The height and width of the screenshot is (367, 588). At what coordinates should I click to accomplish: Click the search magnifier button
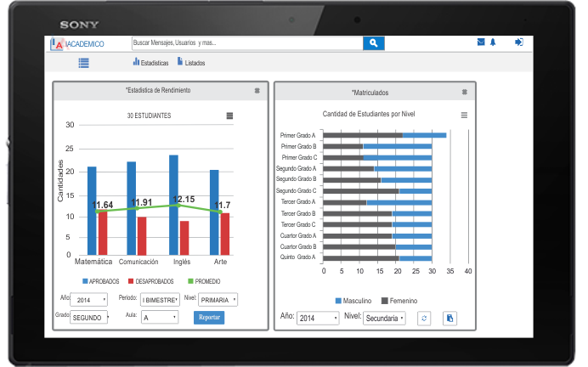[x=374, y=42]
